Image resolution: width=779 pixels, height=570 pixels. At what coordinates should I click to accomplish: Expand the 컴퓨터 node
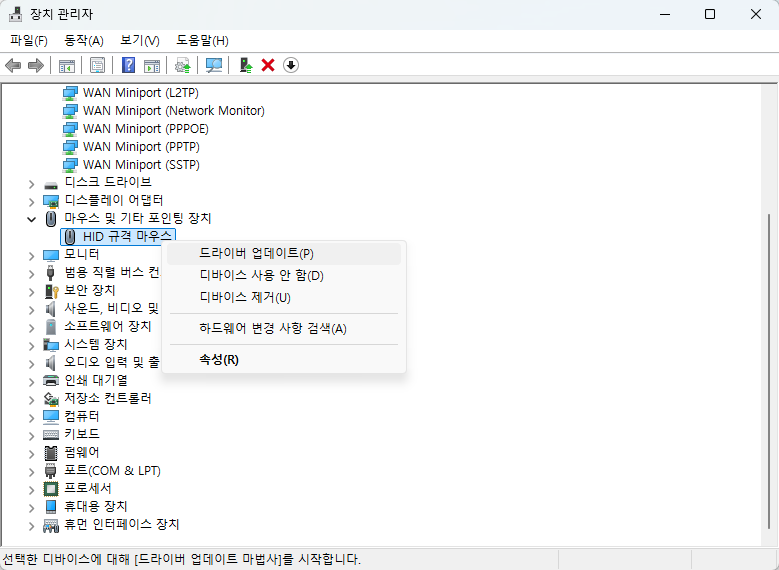pyautogui.click(x=31, y=417)
